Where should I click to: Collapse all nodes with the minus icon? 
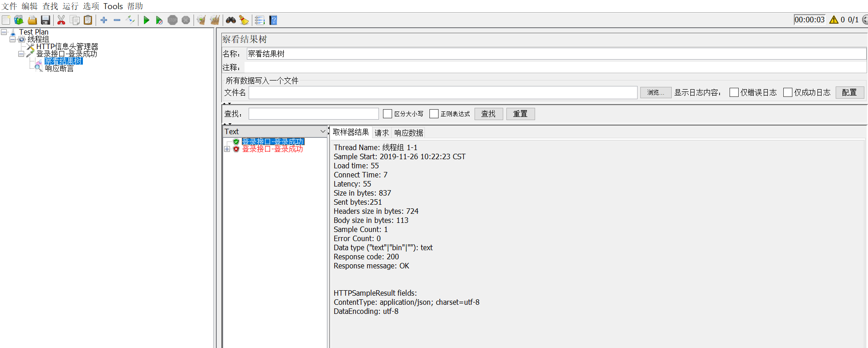pyautogui.click(x=117, y=20)
